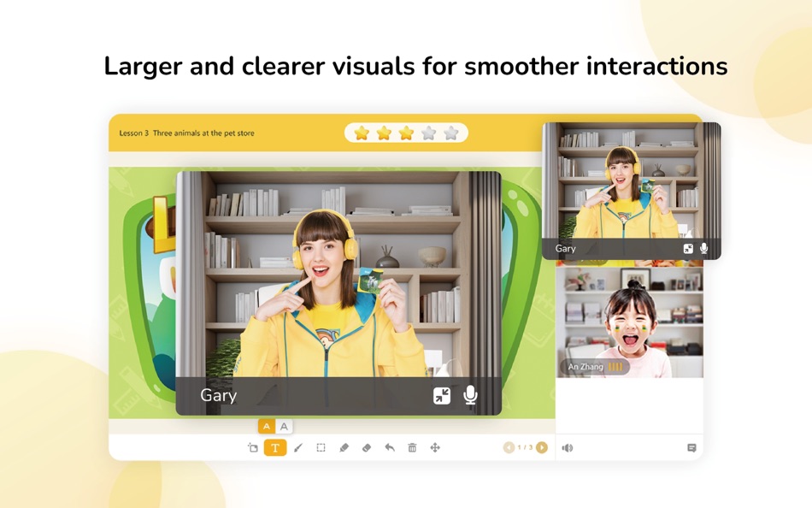The height and width of the screenshot is (508, 812).
Task: Toggle microphone on Gary's small video
Action: 703,249
